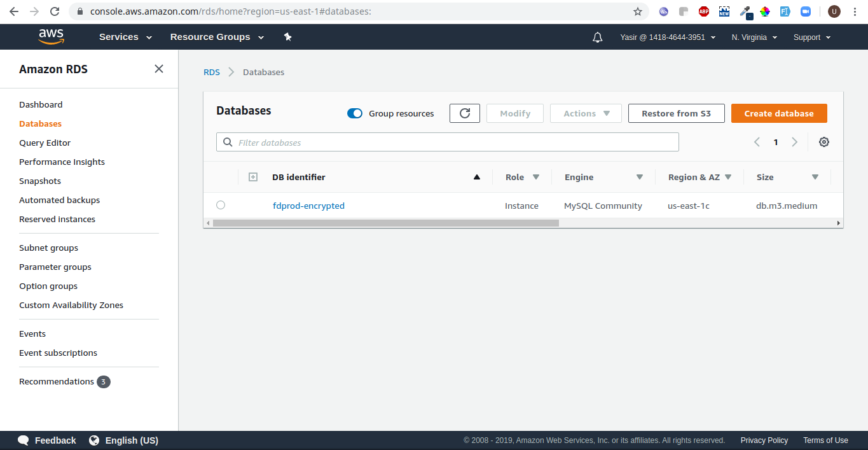
Task: Select the fdprod-encrypted radio button
Action: tap(221, 205)
